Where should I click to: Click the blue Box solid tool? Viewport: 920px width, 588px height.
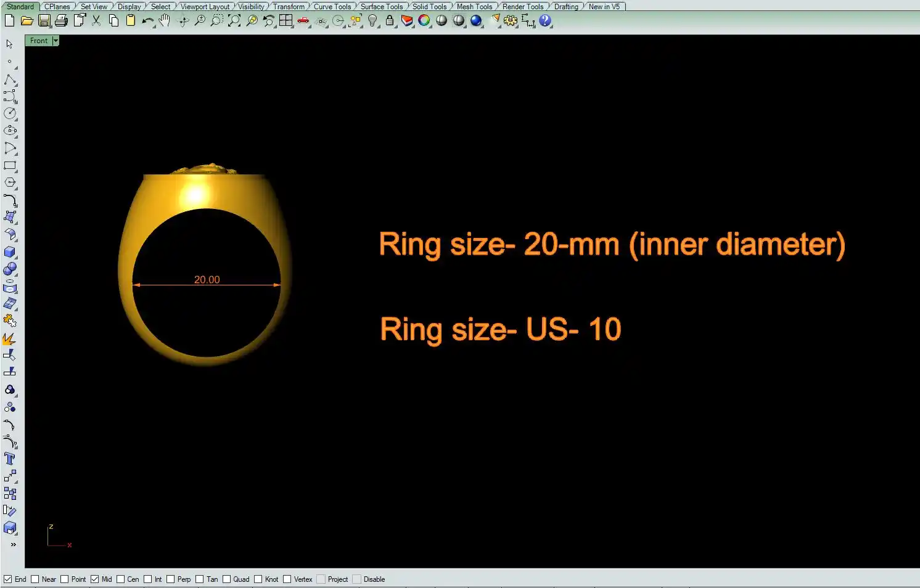(9, 252)
